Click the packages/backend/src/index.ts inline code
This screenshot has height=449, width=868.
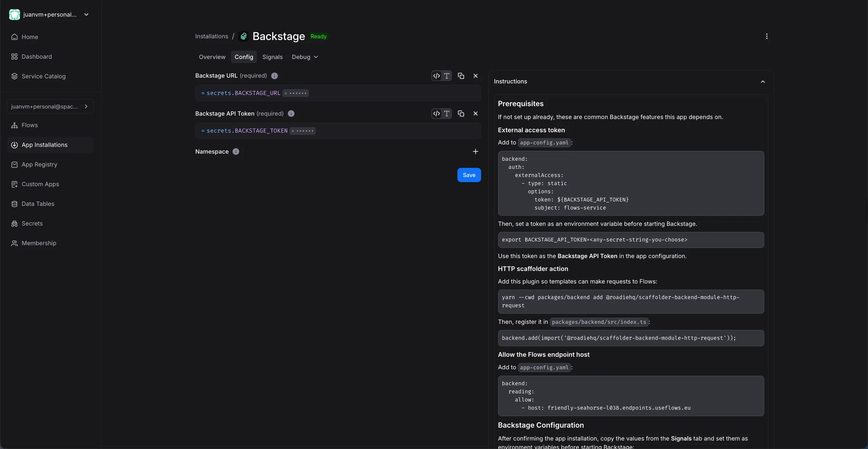click(x=599, y=322)
